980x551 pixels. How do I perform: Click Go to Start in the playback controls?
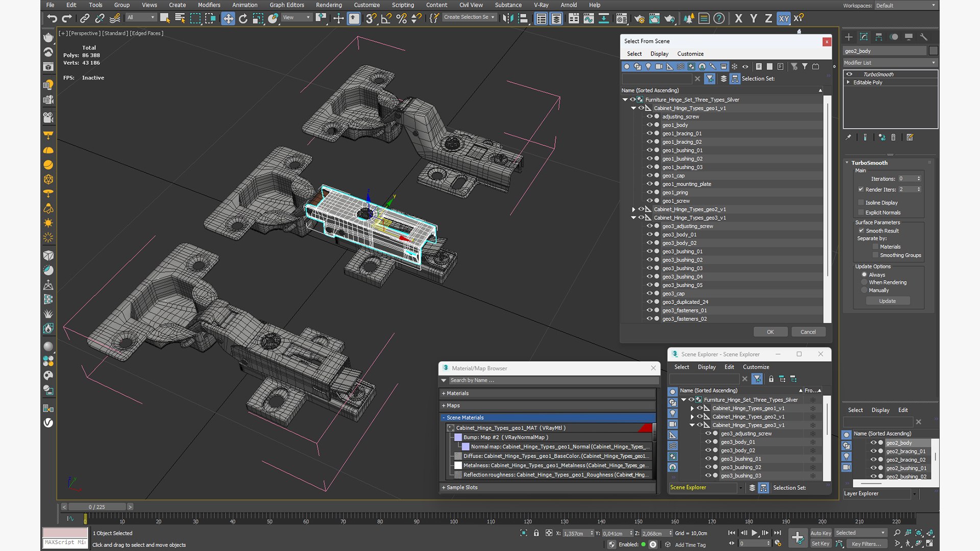pos(731,533)
